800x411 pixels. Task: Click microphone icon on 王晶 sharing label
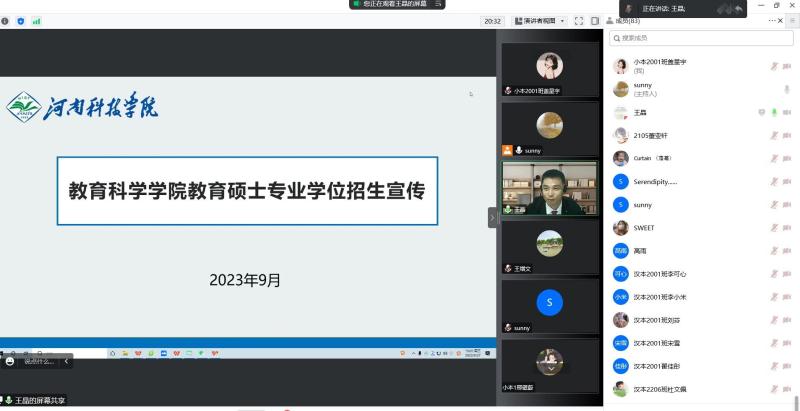click(9, 400)
